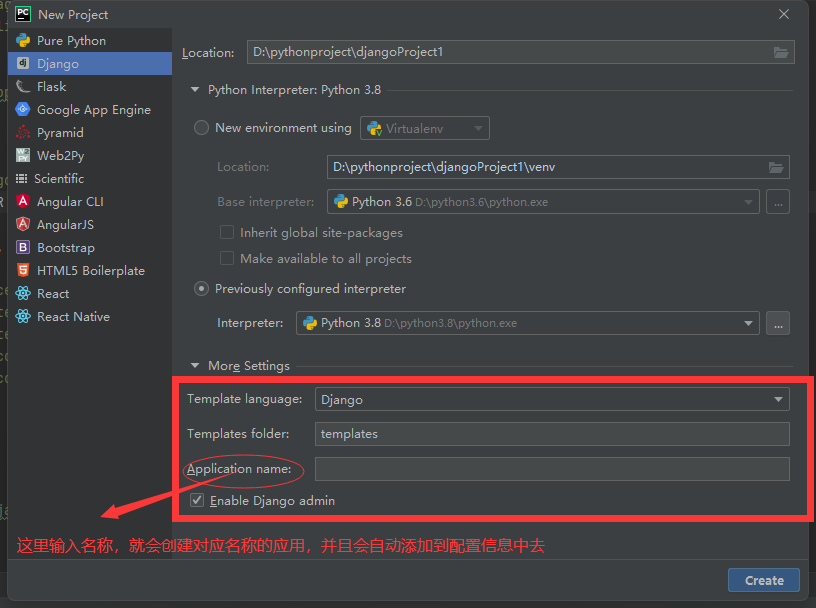Screen dimensions: 816x608
Task: Open Interpreter ellipsis settings button
Action: [778, 323]
